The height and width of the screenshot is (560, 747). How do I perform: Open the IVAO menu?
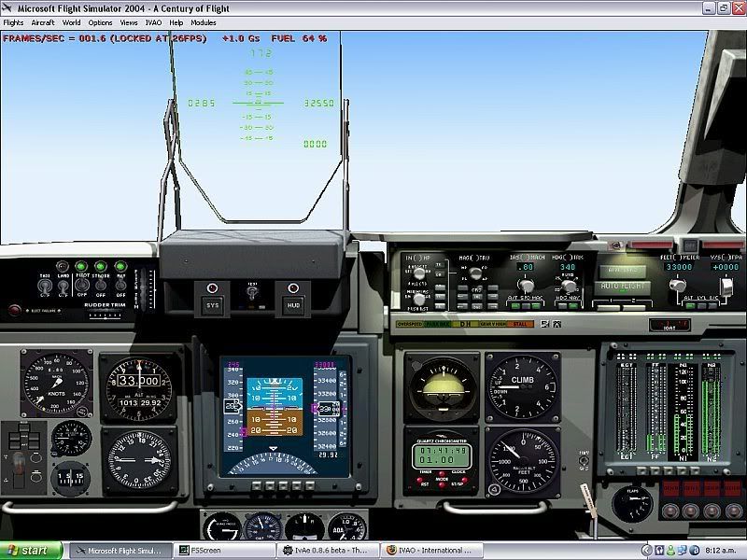(153, 22)
